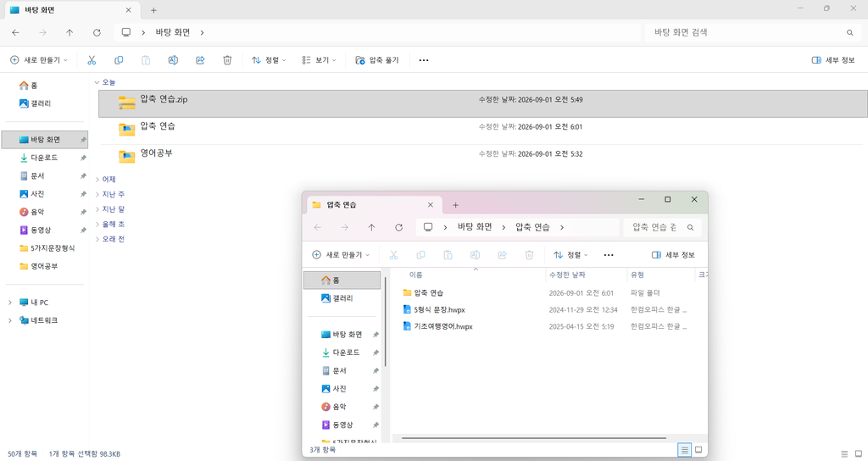
Task: Expand the 올해 초 group
Action: click(x=97, y=224)
